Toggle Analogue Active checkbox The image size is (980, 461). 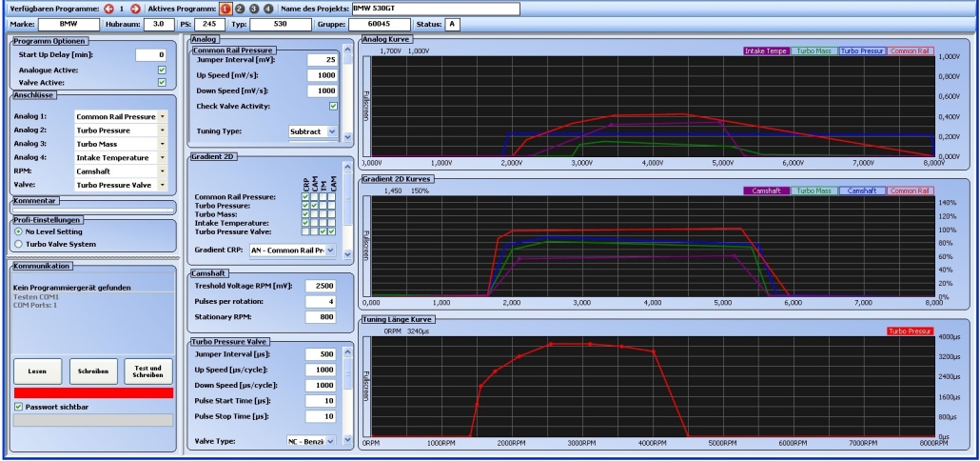pos(163,70)
